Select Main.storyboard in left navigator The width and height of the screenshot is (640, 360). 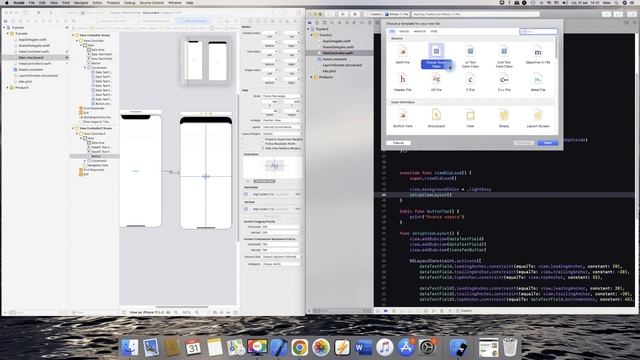[x=31, y=58]
